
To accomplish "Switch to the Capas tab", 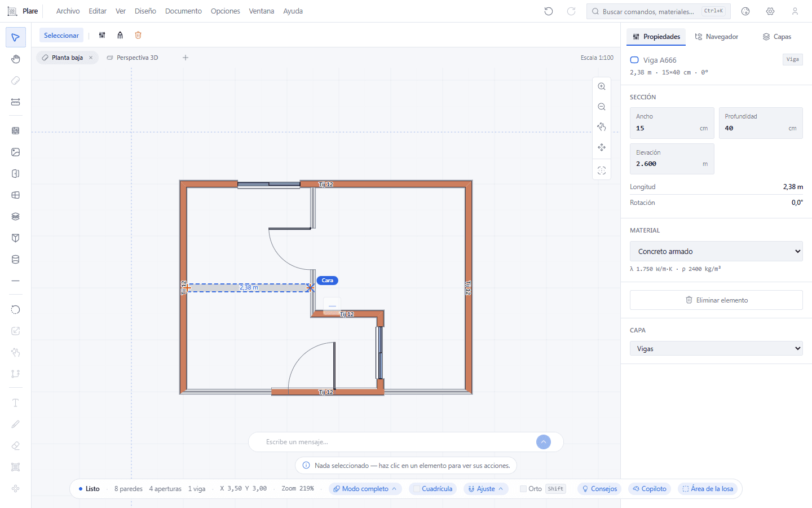I will [x=777, y=37].
